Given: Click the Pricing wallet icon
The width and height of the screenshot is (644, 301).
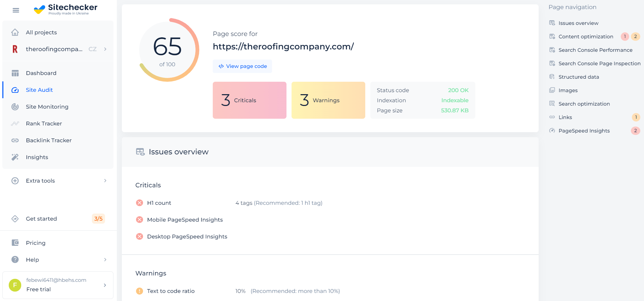Looking at the screenshot, I should 15,243.
